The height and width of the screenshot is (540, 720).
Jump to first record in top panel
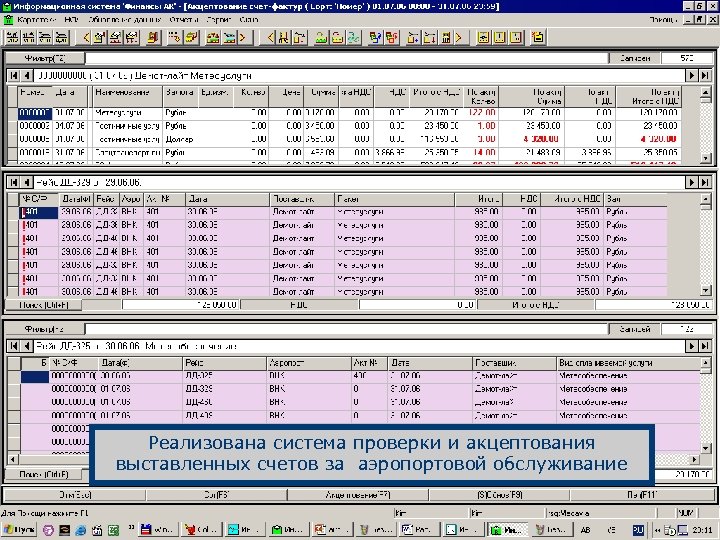pyautogui.click(x=13, y=76)
